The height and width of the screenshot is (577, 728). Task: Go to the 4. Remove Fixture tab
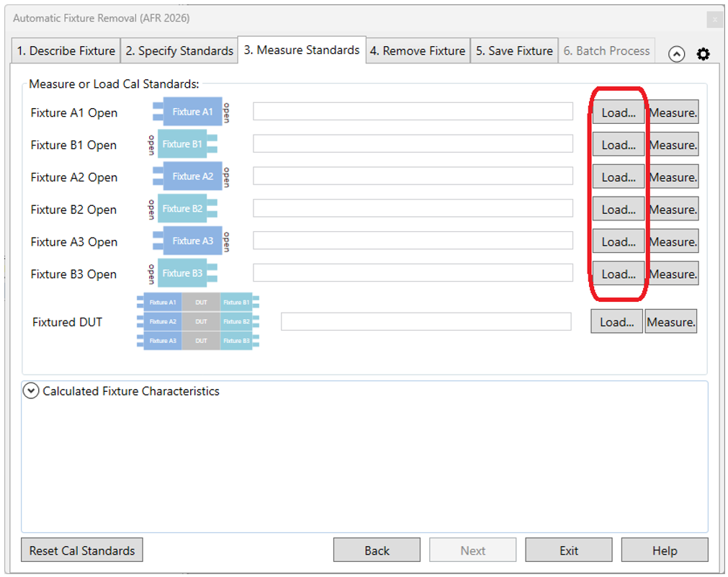[x=418, y=51]
